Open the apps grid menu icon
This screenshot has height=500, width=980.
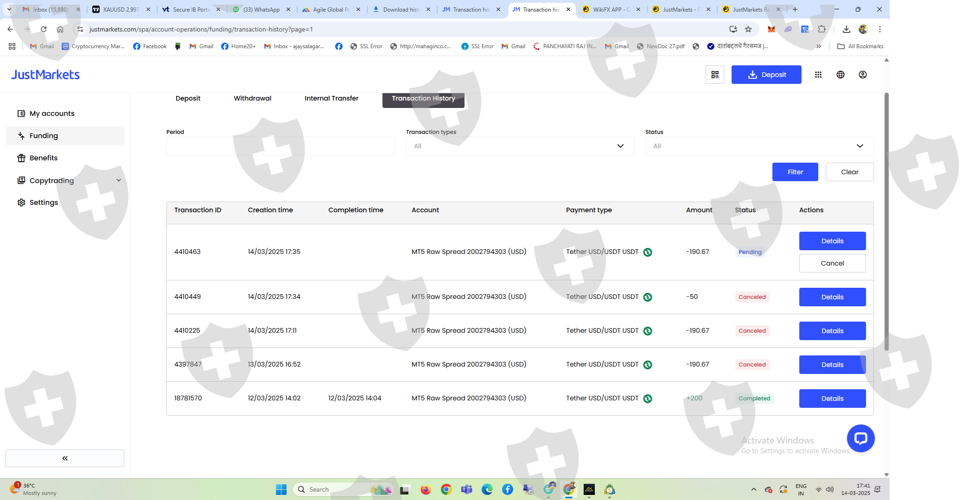click(818, 75)
